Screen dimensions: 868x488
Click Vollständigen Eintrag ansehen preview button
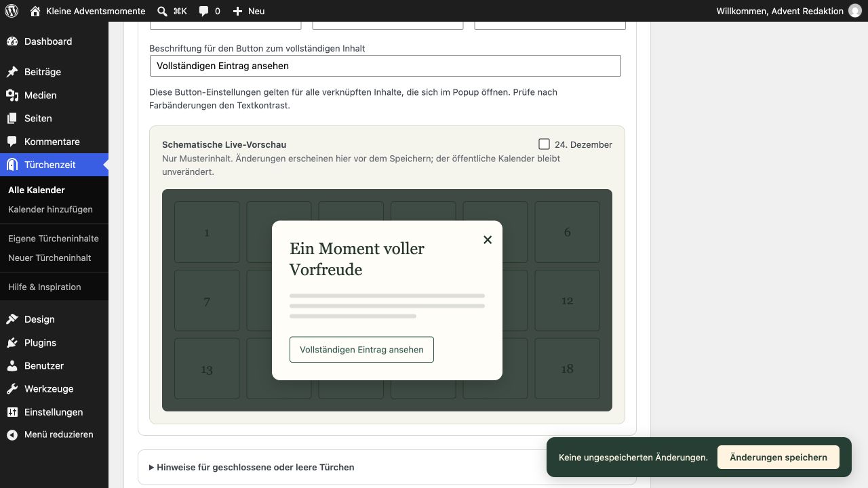coord(361,350)
